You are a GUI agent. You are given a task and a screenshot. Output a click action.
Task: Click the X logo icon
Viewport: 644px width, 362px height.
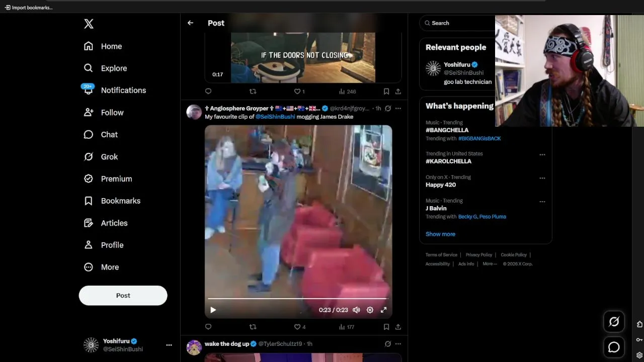(x=89, y=24)
